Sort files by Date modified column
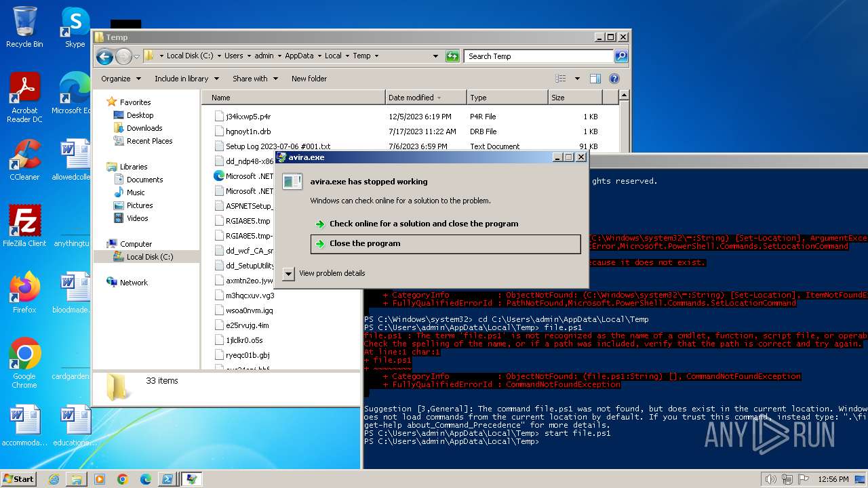The image size is (868, 488). [x=426, y=98]
